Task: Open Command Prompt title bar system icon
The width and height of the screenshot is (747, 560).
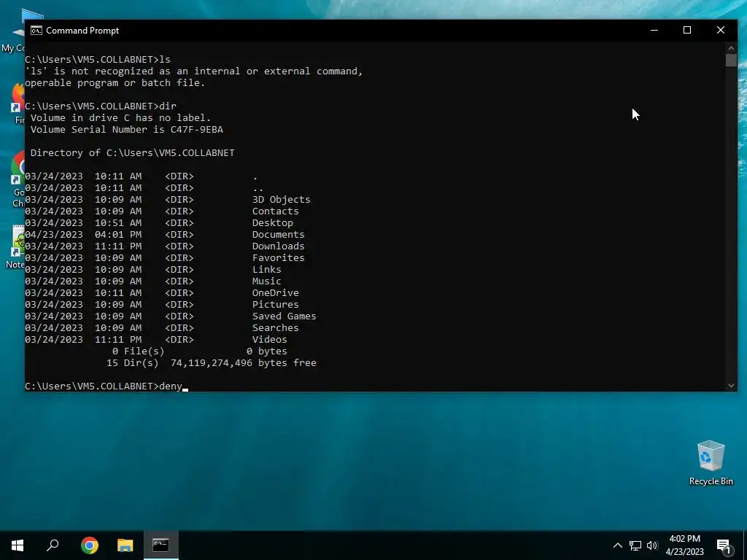Action: pyautogui.click(x=36, y=31)
